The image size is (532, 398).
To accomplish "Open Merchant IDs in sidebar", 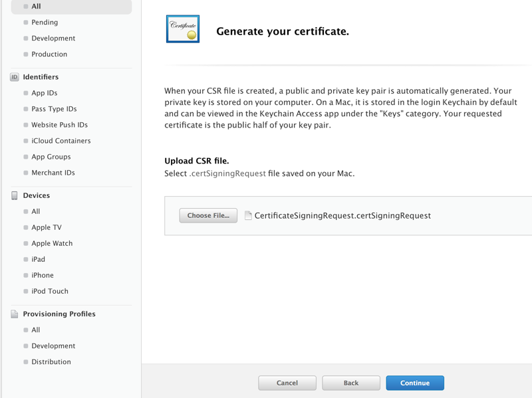I will point(53,173).
